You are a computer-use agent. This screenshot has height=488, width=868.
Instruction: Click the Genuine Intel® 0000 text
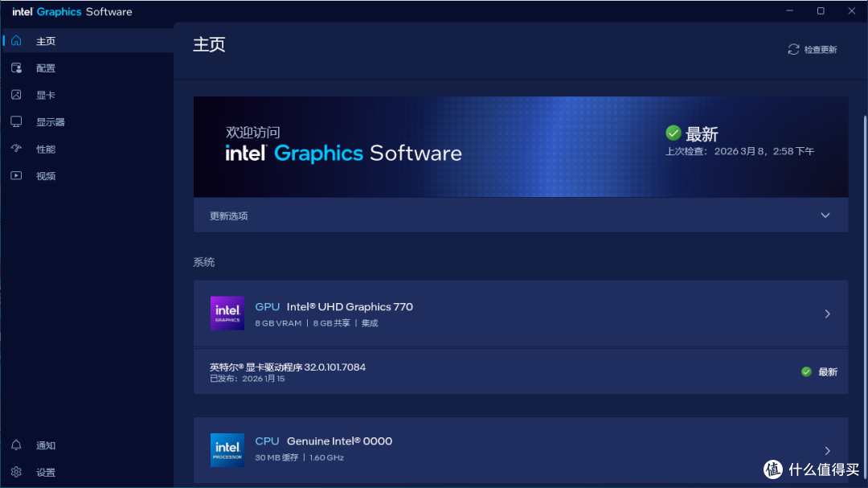(x=339, y=441)
